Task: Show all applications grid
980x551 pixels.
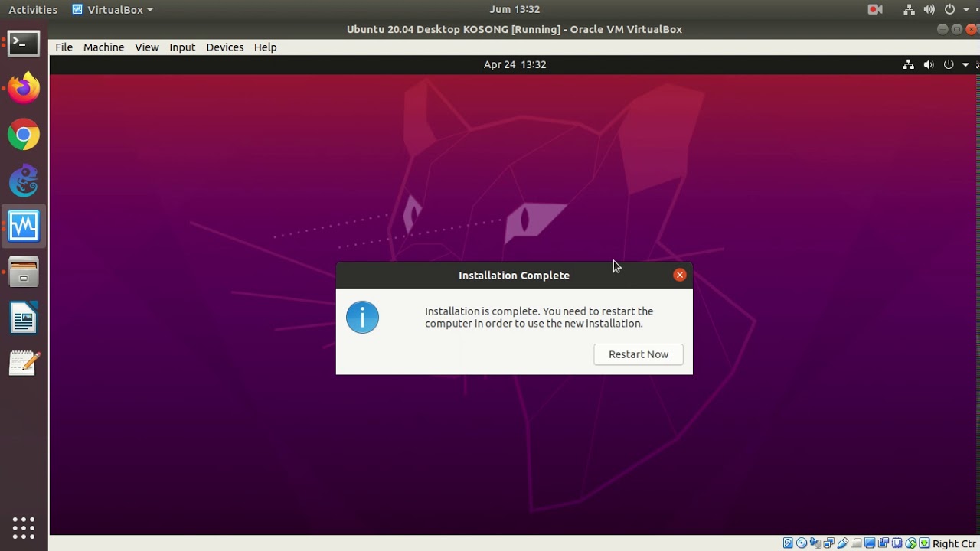Action: coord(24,527)
